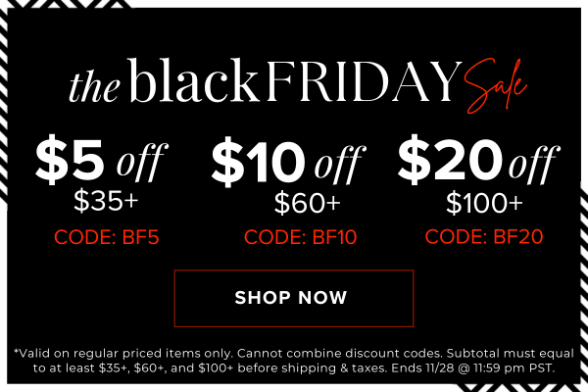Click the italic word the in title
The image size is (588, 392).
point(94,86)
